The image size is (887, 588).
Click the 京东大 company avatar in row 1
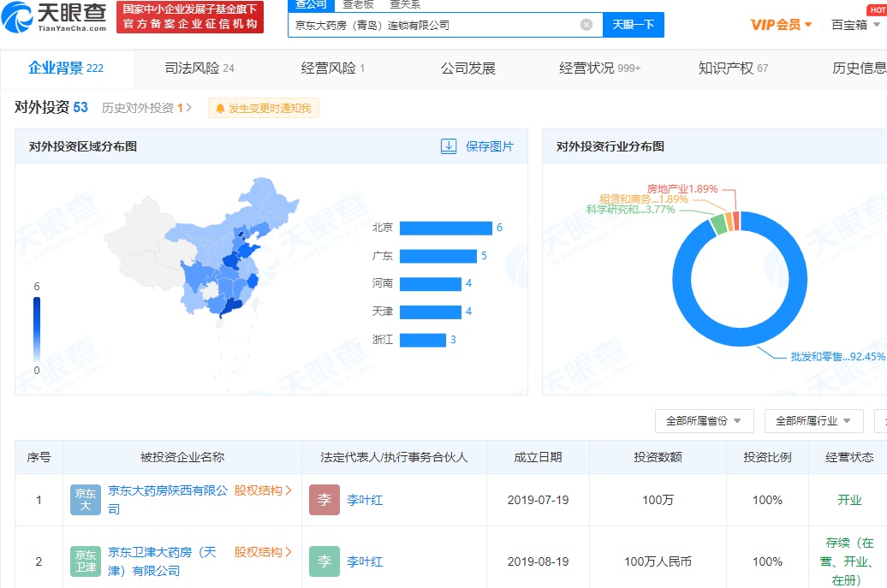pyautogui.click(x=86, y=500)
